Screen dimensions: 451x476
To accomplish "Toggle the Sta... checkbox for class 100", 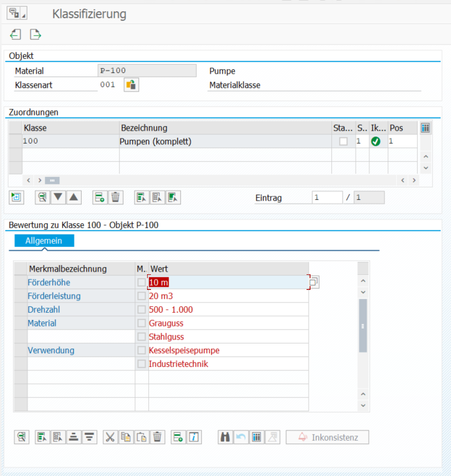I will 343,142.
